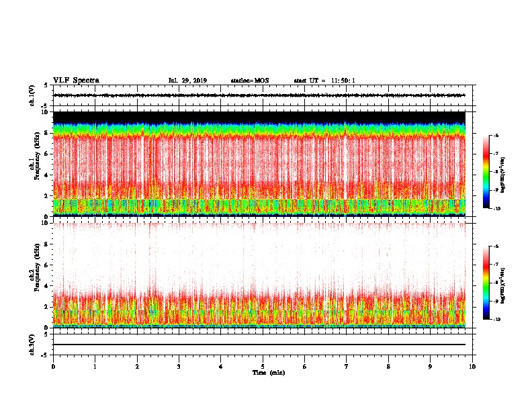Click time axis tick label '8'
532x411 pixels.
pos(388,367)
